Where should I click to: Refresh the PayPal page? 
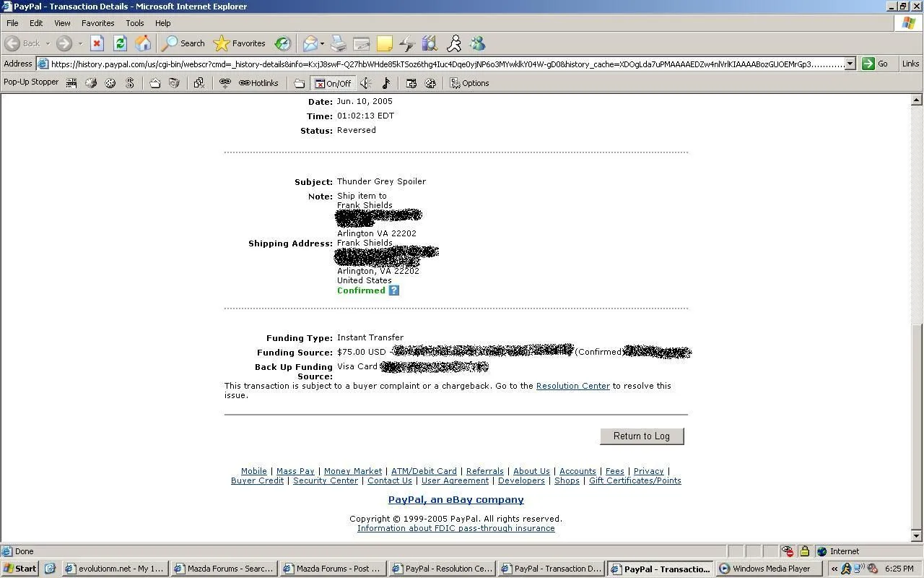pos(120,43)
